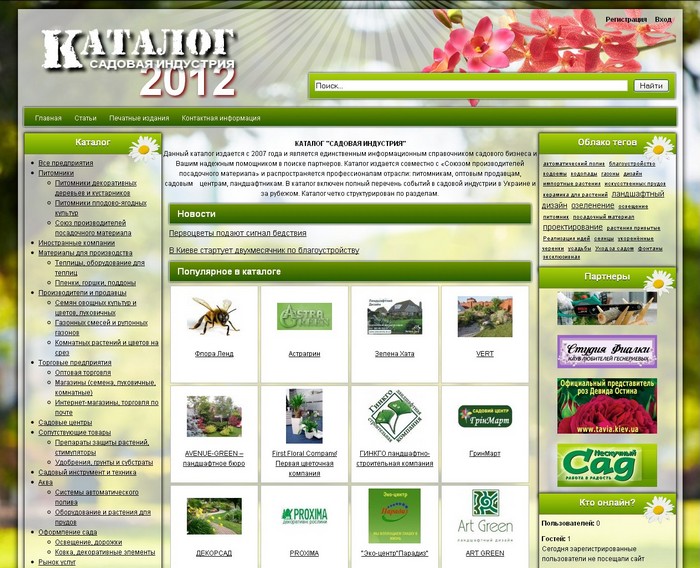Open Материалы для производства category

[85, 253]
